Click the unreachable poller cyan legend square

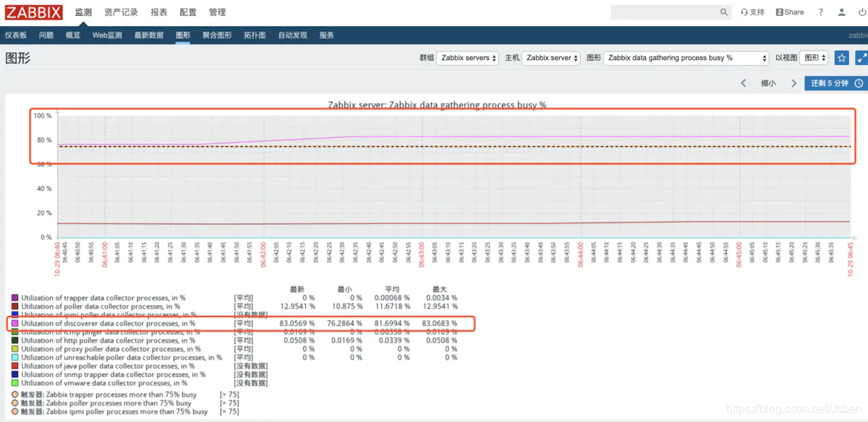pyautogui.click(x=15, y=358)
